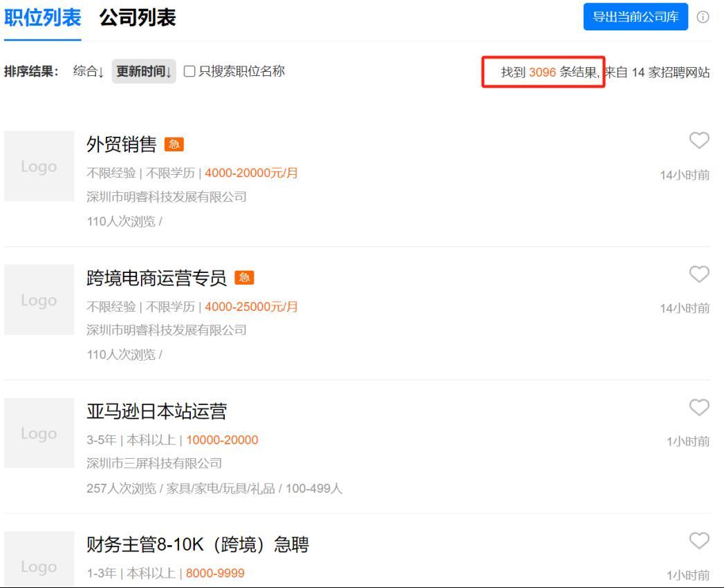This screenshot has height=588, width=724.
Task: Click Logo placeholder of 外贸销售 listing
Action: pos(39,167)
